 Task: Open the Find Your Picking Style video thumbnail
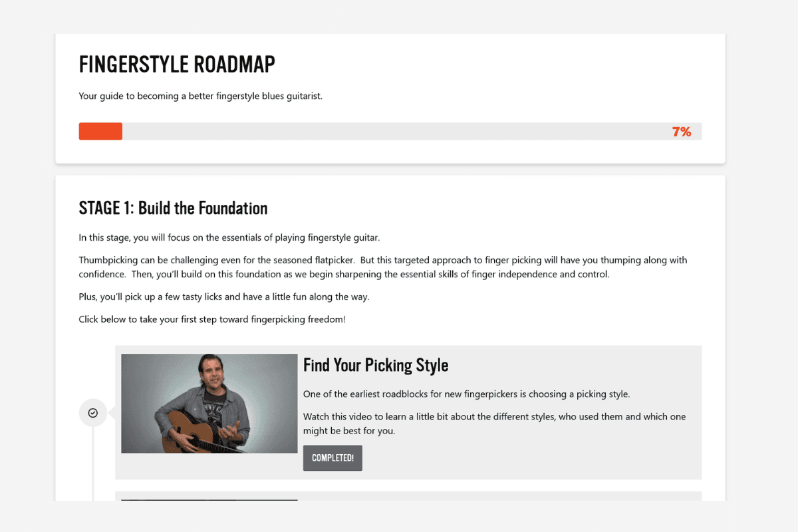click(x=209, y=402)
